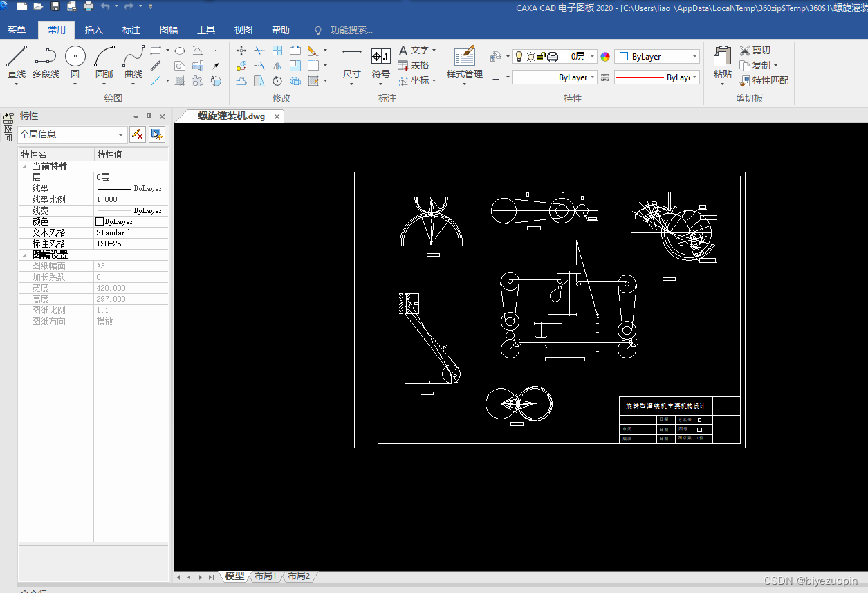This screenshot has height=593, width=868.
Task: Select the 模型 model tab
Action: tap(234, 576)
